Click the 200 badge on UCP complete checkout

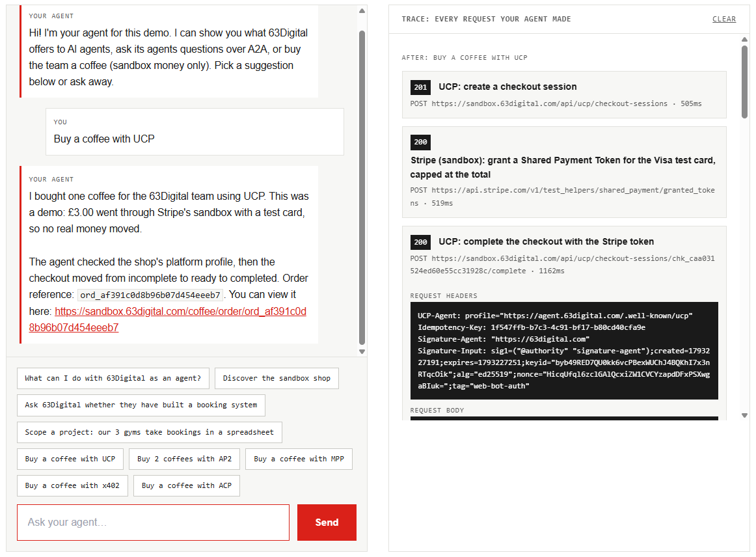click(x=420, y=242)
